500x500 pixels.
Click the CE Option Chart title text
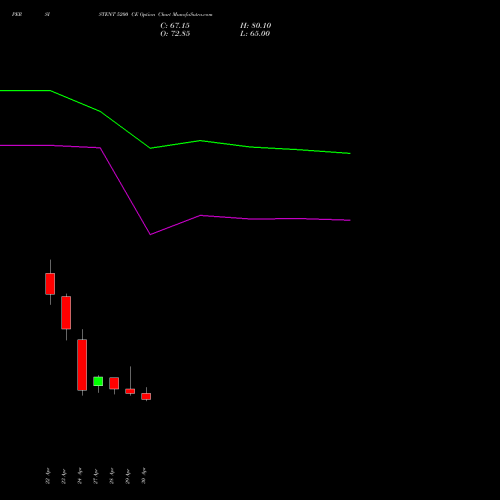[155, 15]
